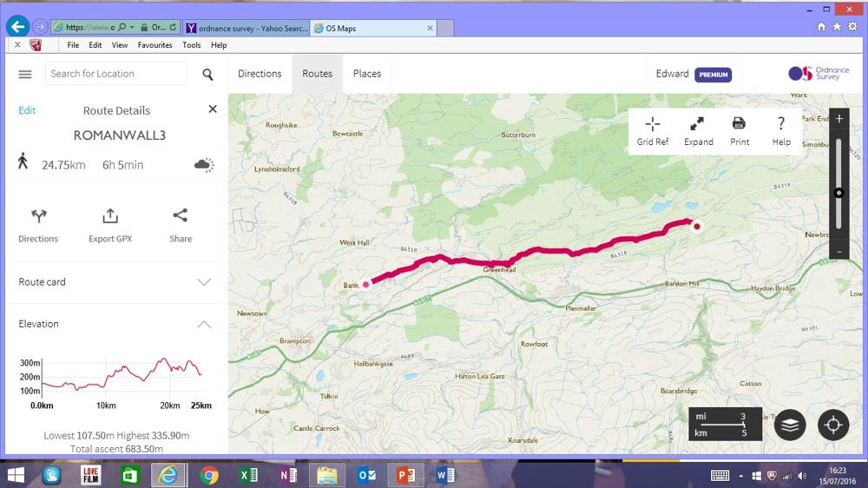This screenshot has height=488, width=868.
Task: Click the search magnifier icon
Action: click(207, 74)
